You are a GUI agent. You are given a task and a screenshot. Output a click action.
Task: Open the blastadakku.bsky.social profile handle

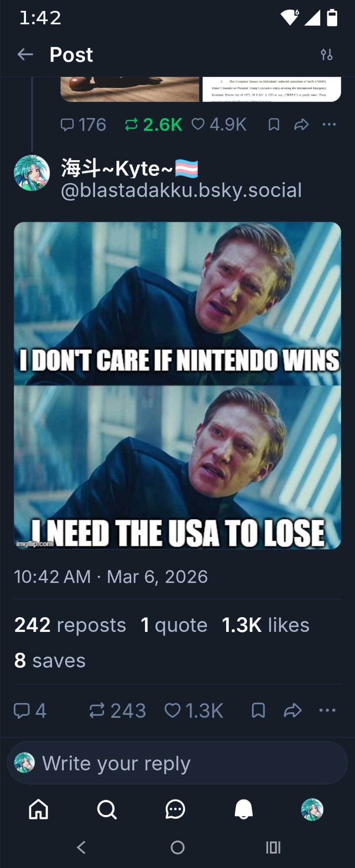tap(181, 190)
